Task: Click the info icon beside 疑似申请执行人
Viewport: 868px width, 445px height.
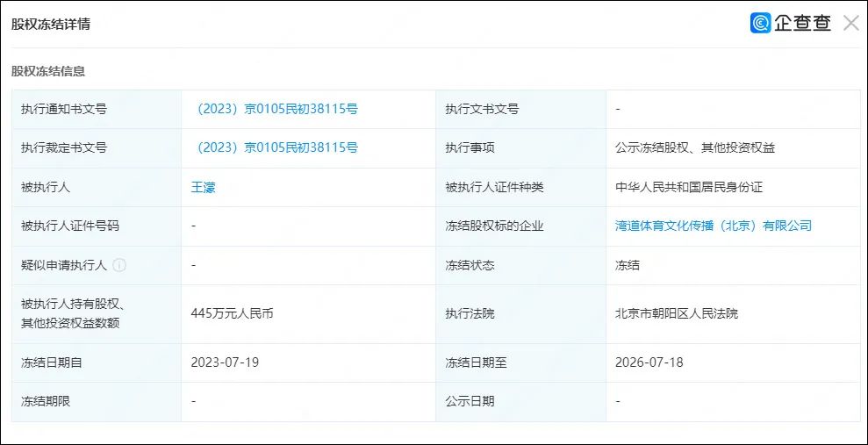Action: coord(119,265)
